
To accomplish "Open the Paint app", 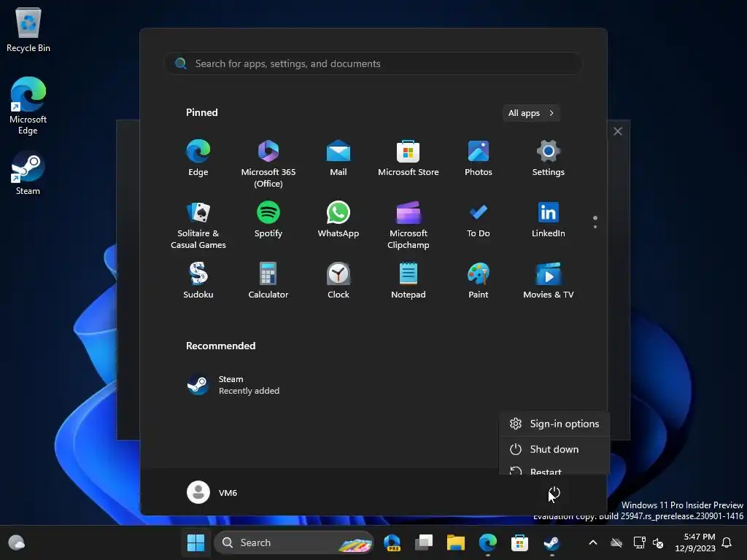I will pyautogui.click(x=479, y=281).
